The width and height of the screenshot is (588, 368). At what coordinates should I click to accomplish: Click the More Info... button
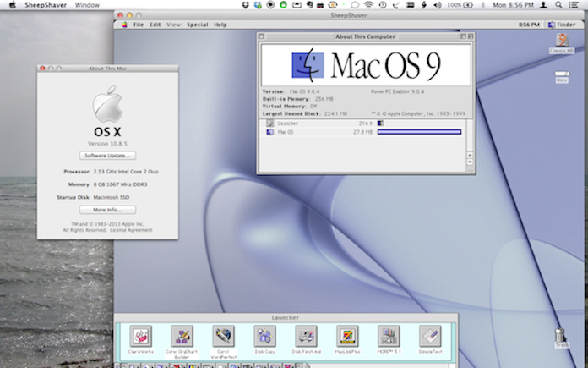[x=107, y=209]
